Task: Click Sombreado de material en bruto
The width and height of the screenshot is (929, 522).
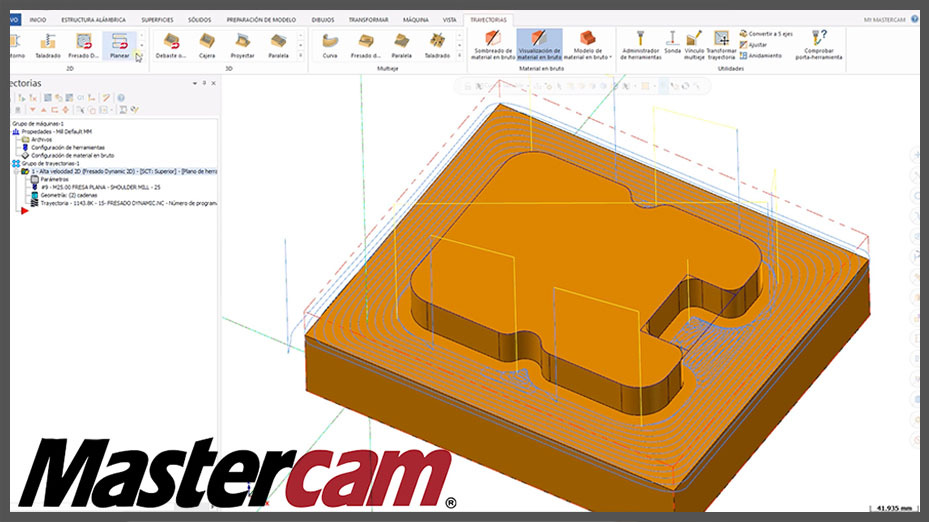Action: (493, 45)
